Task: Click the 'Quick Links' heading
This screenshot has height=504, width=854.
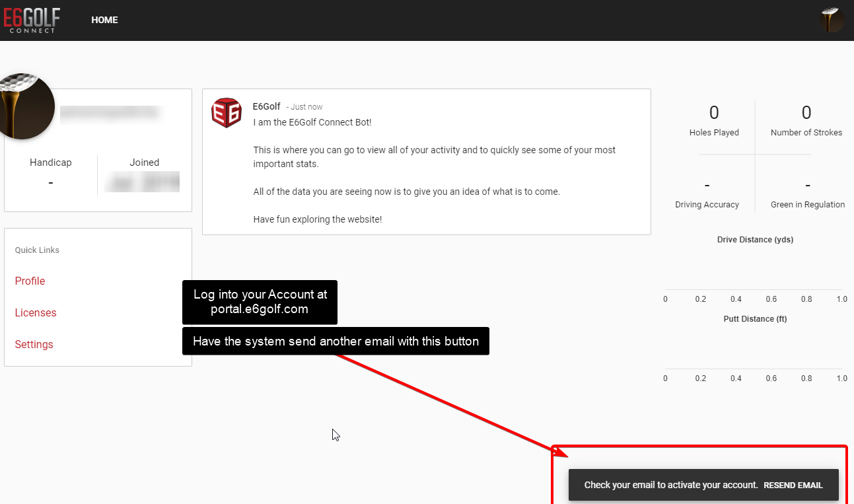Action: [37, 250]
